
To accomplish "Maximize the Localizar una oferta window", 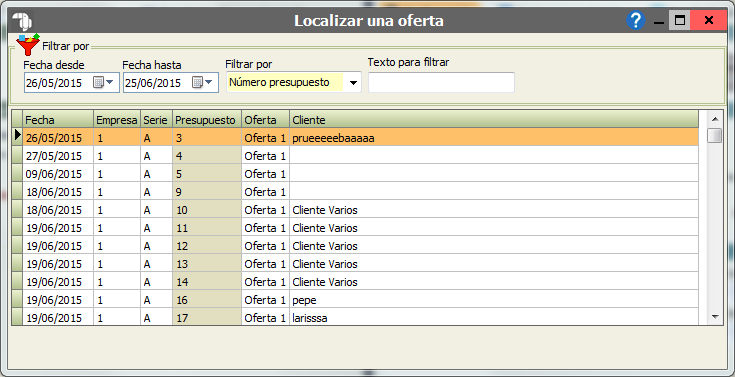I will 679,20.
